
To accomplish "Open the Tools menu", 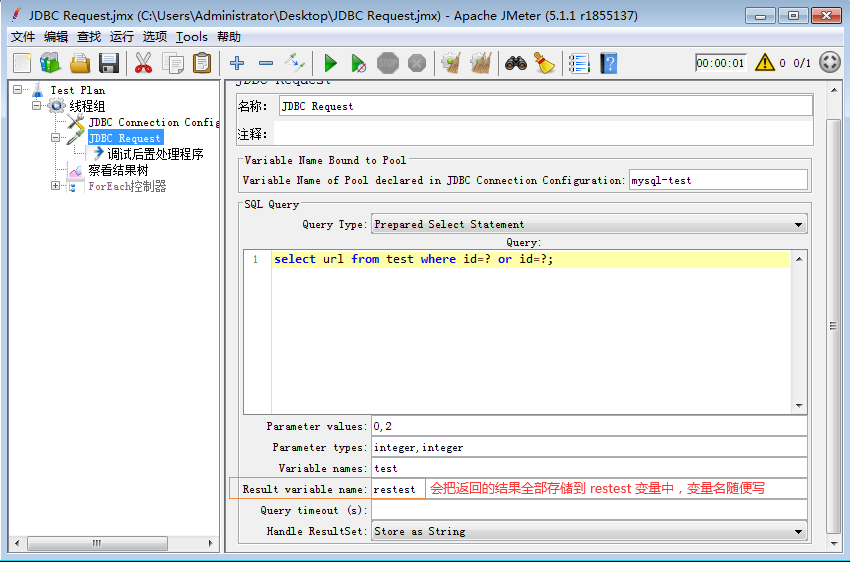I will click(x=192, y=37).
